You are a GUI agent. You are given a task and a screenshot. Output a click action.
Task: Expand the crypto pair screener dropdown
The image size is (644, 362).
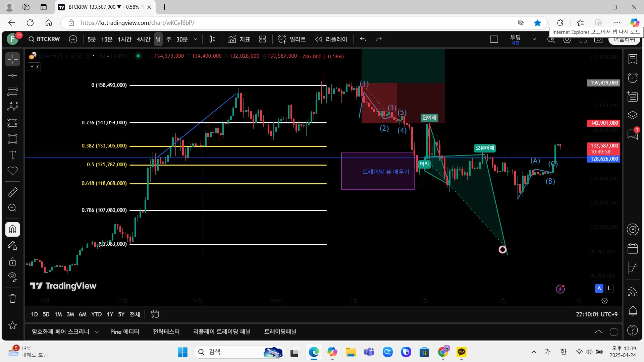[x=97, y=332]
